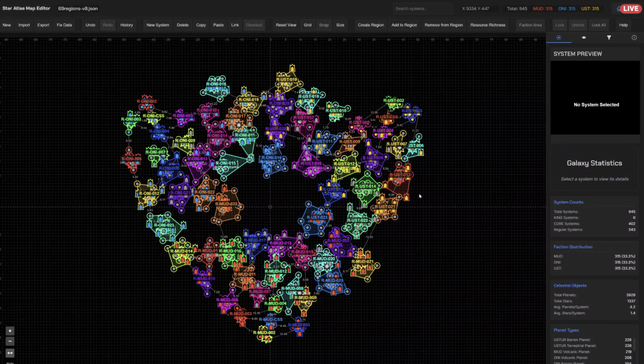Click the New System button

tap(158, 25)
